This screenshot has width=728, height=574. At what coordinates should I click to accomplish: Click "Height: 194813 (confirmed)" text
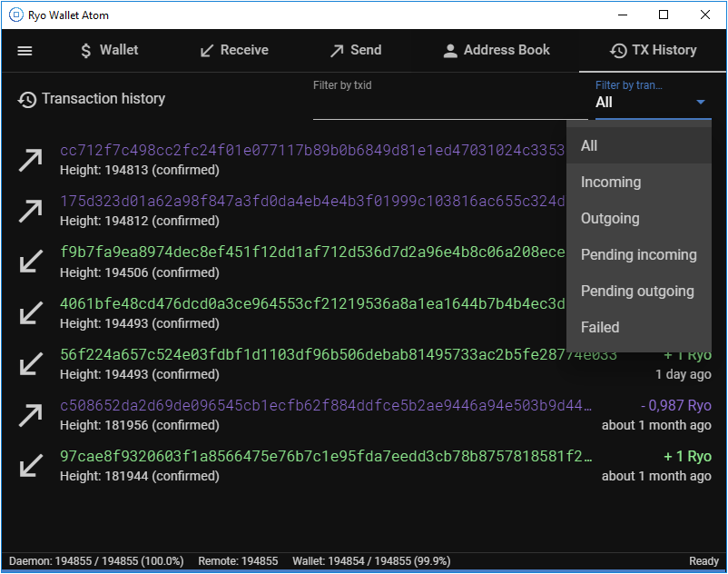pos(140,170)
